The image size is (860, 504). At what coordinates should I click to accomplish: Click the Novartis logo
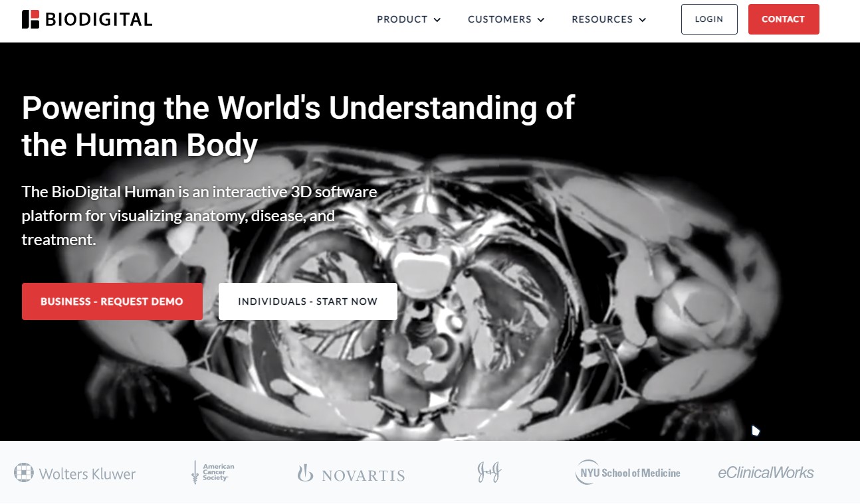coord(350,473)
